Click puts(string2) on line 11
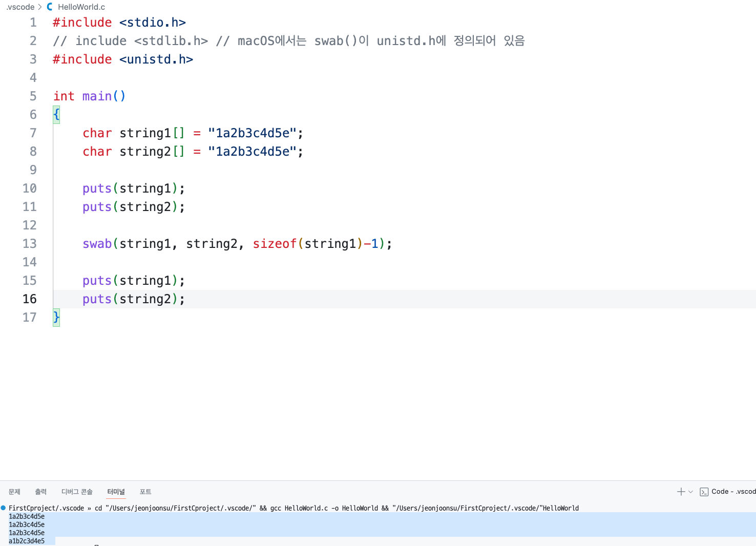Screen dimensions: 756x546 (134, 207)
